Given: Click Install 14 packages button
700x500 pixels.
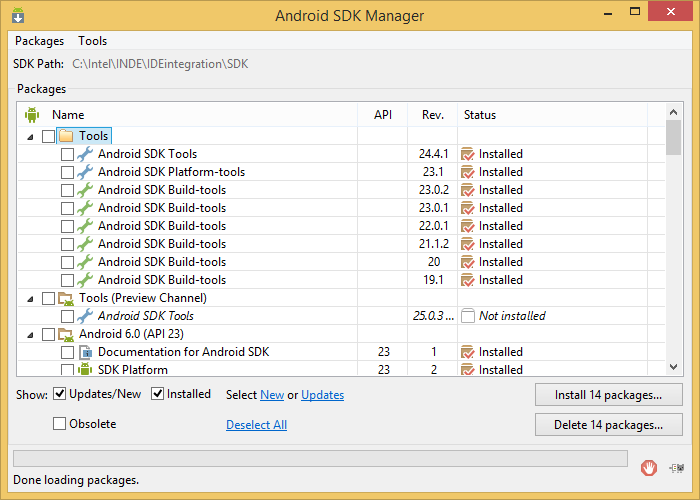Looking at the screenshot, I should point(609,394).
